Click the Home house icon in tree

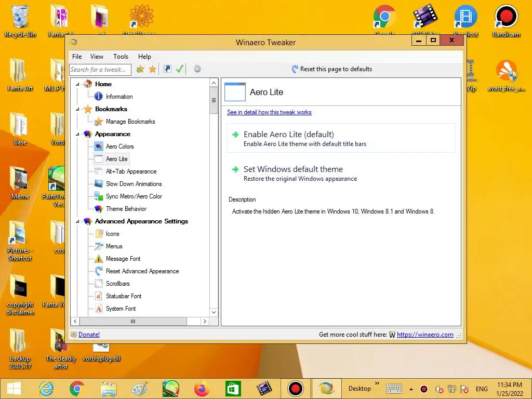[x=88, y=84]
